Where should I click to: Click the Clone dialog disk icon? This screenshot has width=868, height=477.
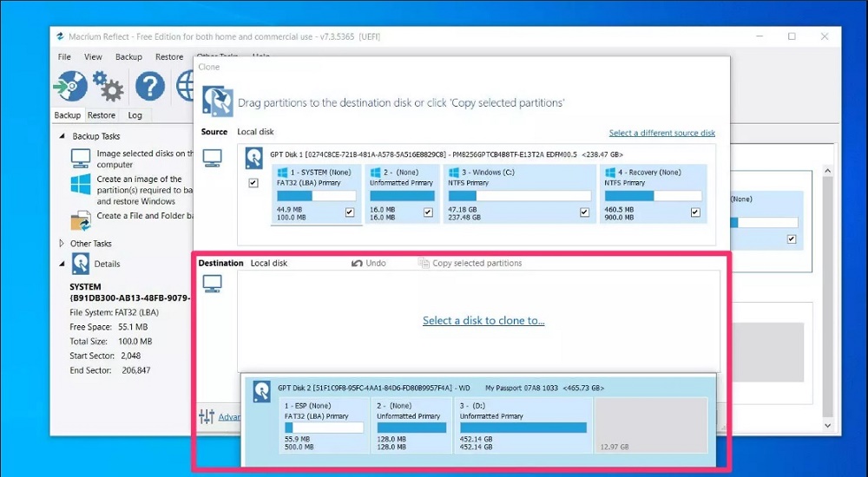218,101
